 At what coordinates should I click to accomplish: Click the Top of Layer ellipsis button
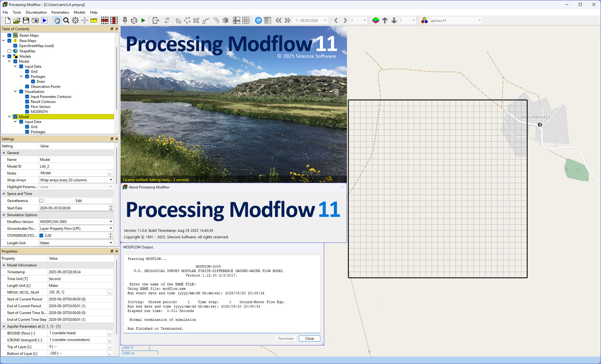click(110, 347)
